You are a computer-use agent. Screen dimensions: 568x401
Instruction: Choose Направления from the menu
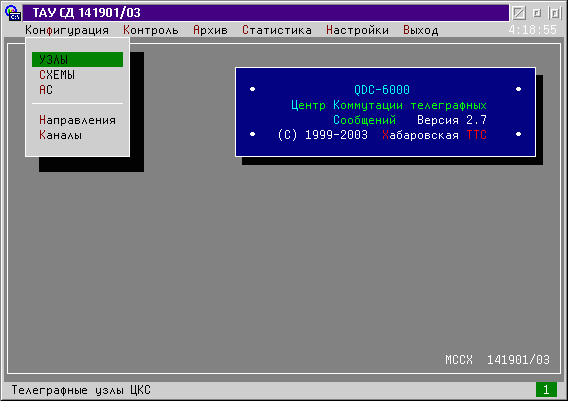pyautogui.click(x=78, y=120)
